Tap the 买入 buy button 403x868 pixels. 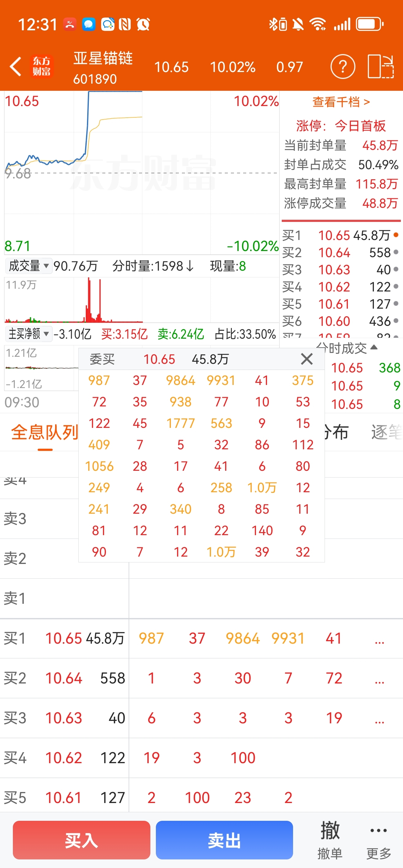(81, 840)
